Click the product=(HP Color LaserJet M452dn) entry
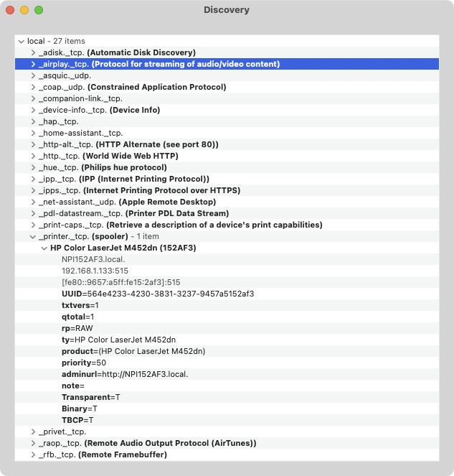Viewport: 454px width, 476px height. point(133,351)
